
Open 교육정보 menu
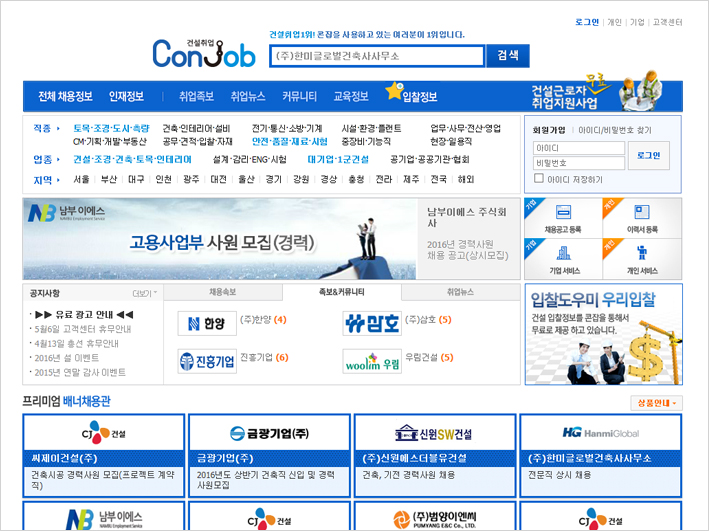coord(351,96)
